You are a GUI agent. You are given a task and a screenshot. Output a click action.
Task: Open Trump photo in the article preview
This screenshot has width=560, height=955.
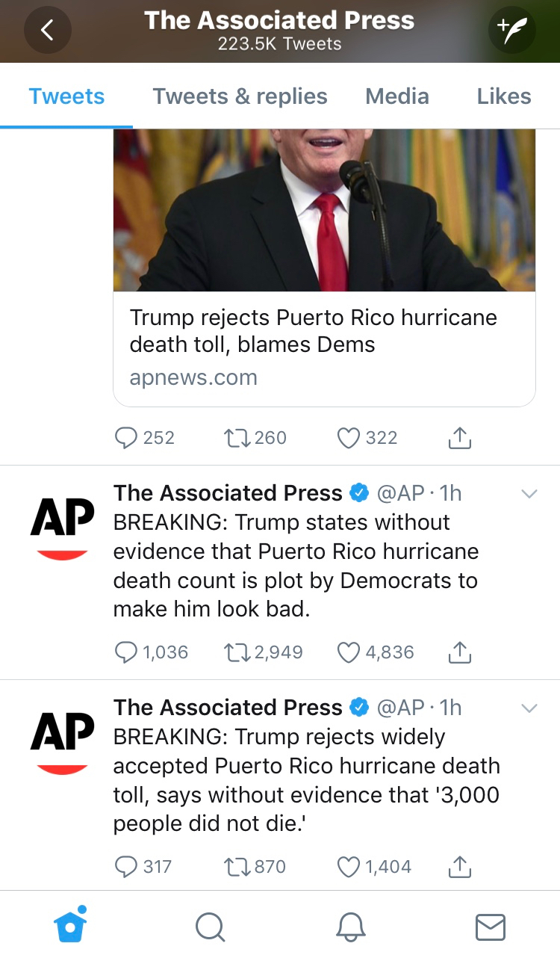[x=324, y=211]
